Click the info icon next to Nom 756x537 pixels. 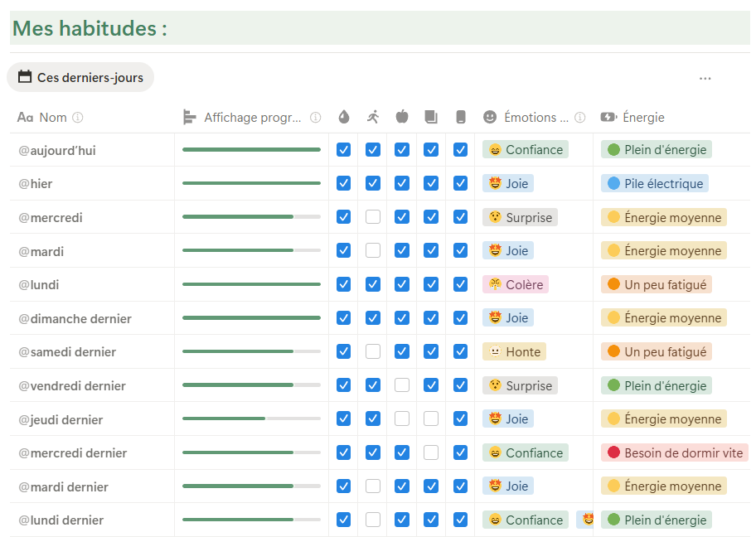(78, 117)
